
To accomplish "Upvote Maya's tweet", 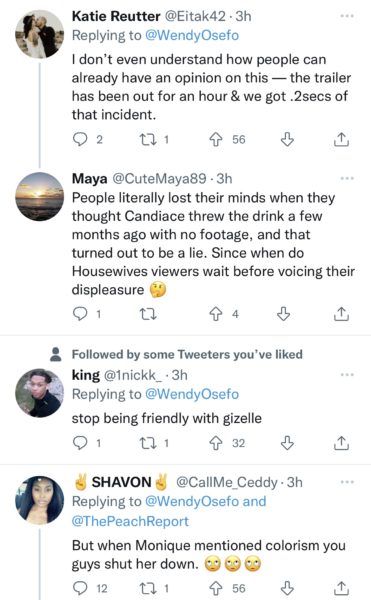I will coord(216,314).
